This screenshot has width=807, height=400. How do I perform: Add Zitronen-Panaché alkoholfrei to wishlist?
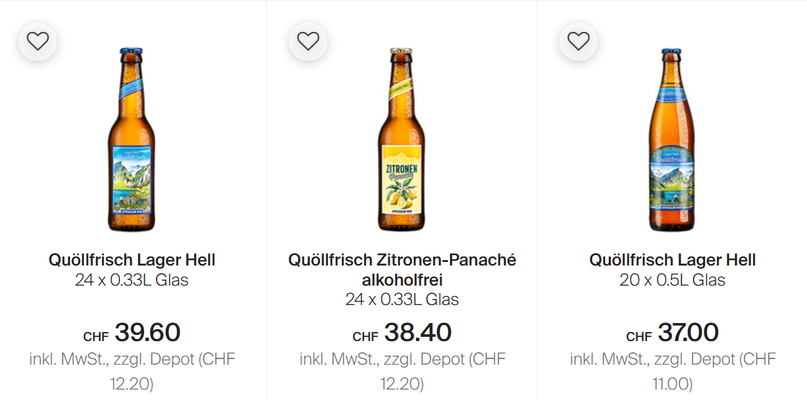pos(308,41)
